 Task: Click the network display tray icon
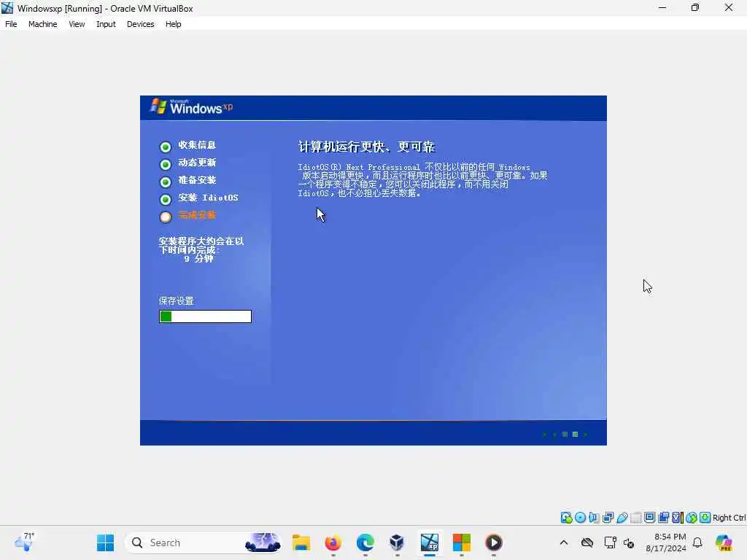click(x=610, y=542)
